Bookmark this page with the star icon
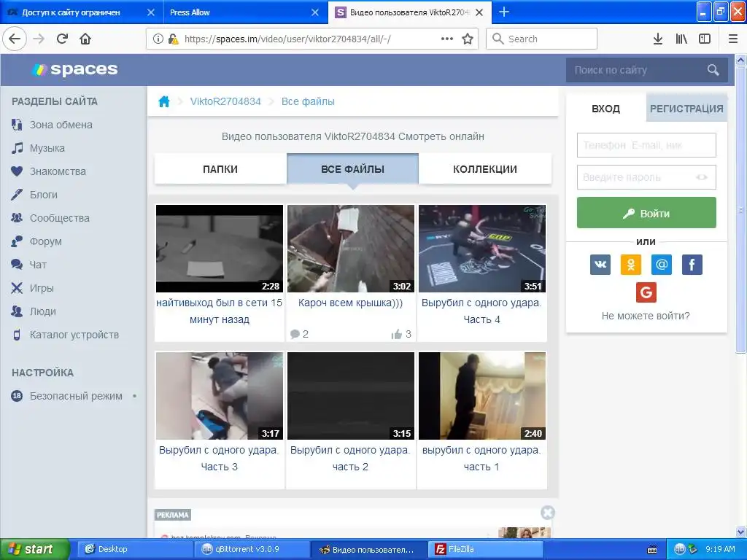747x560 pixels. [x=468, y=39]
